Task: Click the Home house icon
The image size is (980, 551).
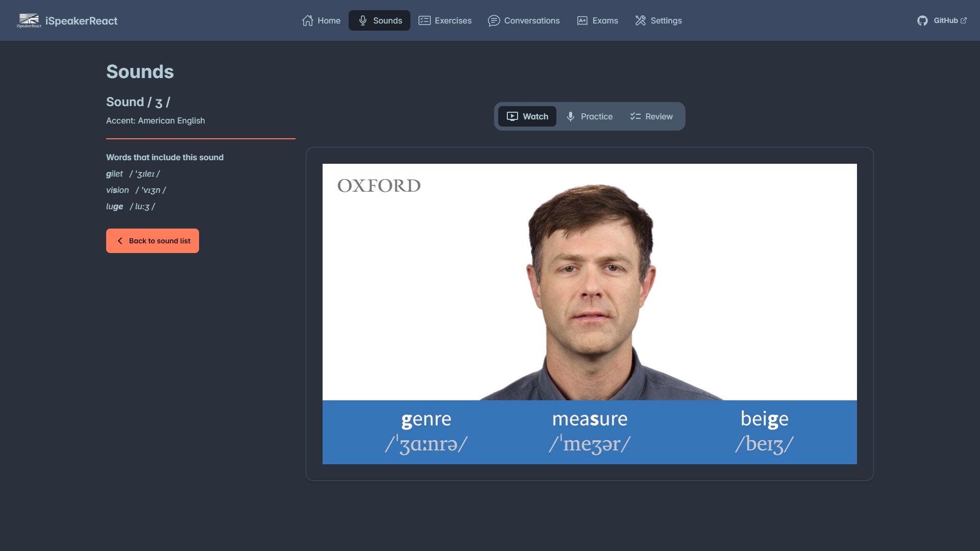Action: pos(307,20)
